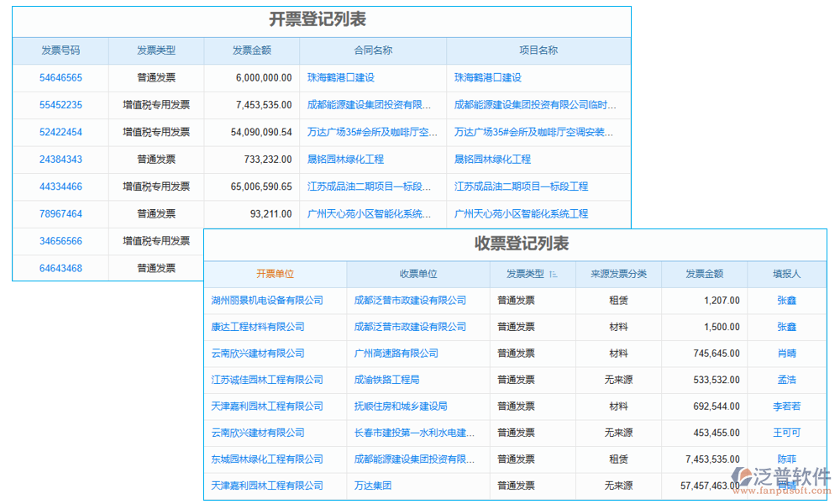Sort table by 来源发票分类 column header

pyautogui.click(x=619, y=275)
